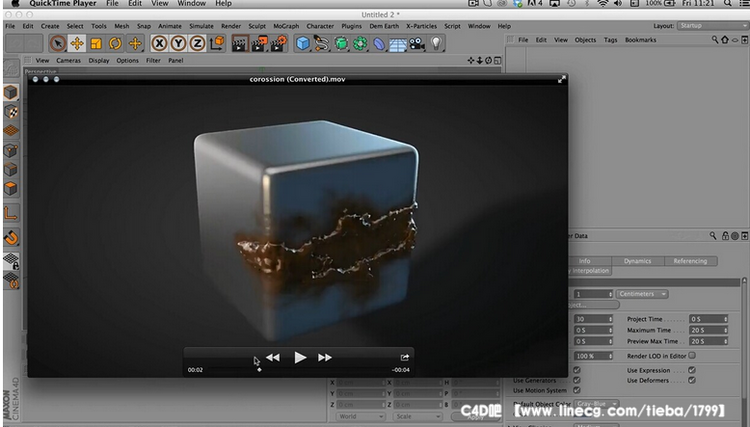The image size is (750, 427).
Task: Open the Layout Startup dropdown
Action: coord(713,26)
